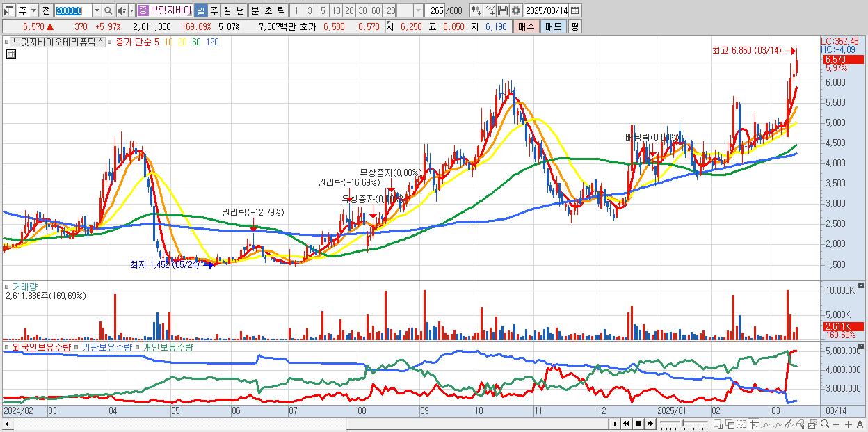Click the stock code input 288330
This screenshot has height=432, width=868.
tap(73, 11)
